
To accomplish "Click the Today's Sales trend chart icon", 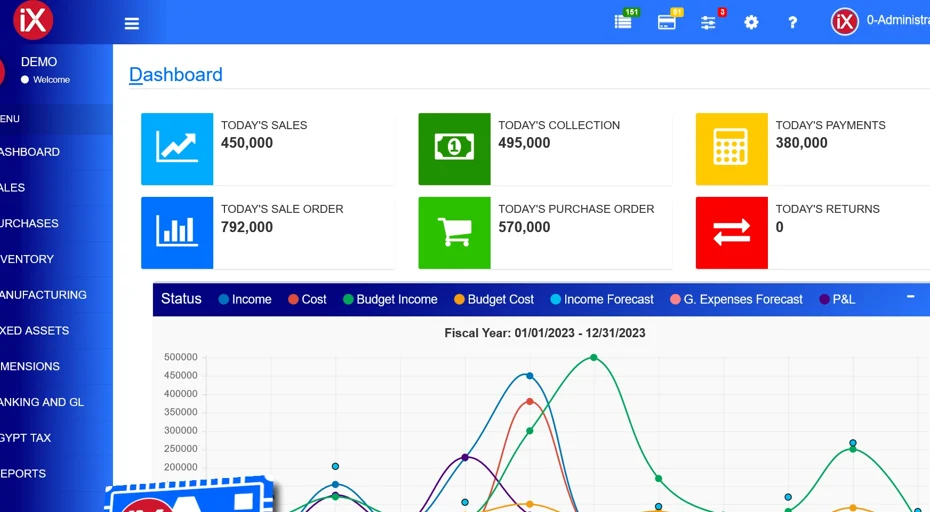I will tap(177, 149).
